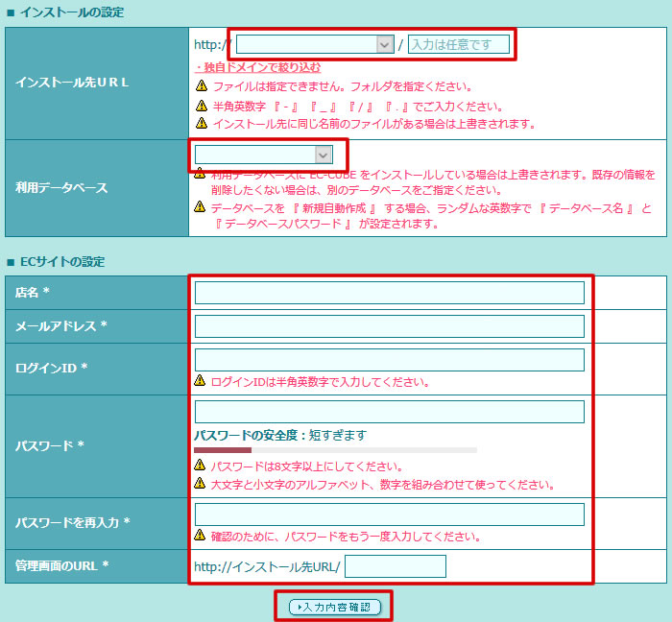This screenshot has height=622, width=672.
Task: Click warning icon beside ログインIDは半角英数字 note
Action: [x=201, y=381]
